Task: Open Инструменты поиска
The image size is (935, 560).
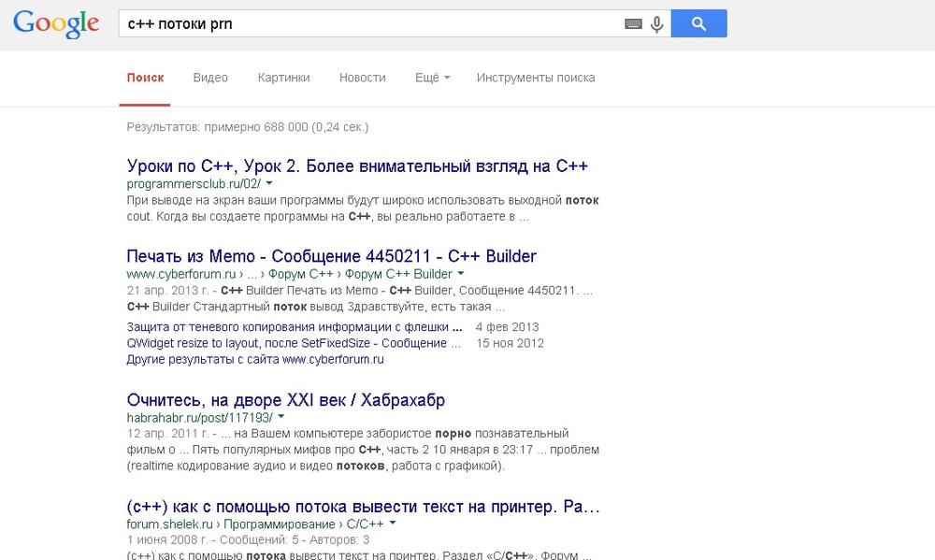Action: [x=536, y=78]
